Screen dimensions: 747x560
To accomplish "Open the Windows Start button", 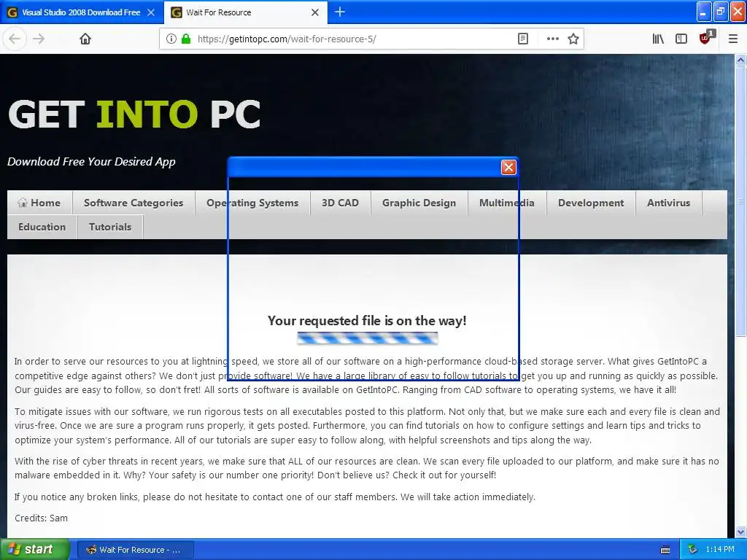I will [35, 550].
